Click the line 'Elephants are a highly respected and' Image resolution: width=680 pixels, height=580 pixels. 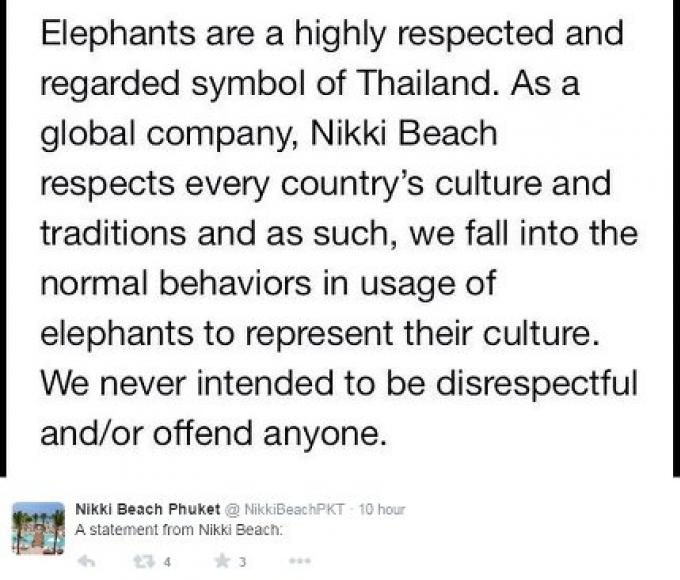332,35
